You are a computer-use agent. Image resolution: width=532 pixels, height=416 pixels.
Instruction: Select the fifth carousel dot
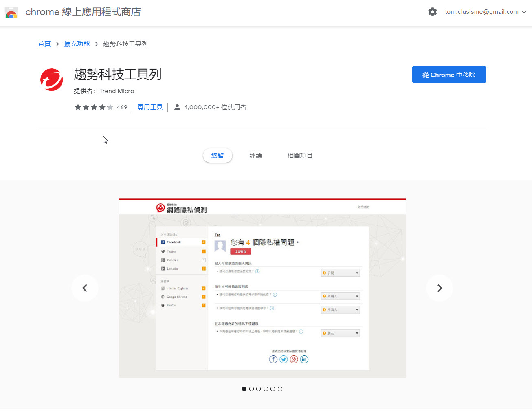[273, 389]
